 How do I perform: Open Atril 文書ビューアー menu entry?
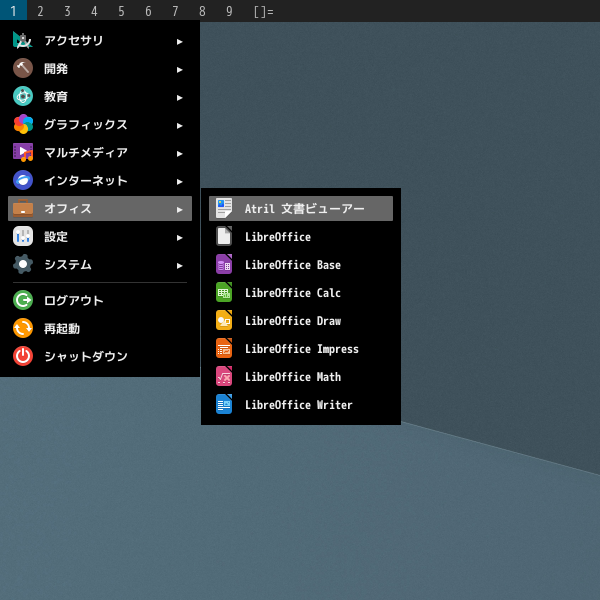(301, 209)
